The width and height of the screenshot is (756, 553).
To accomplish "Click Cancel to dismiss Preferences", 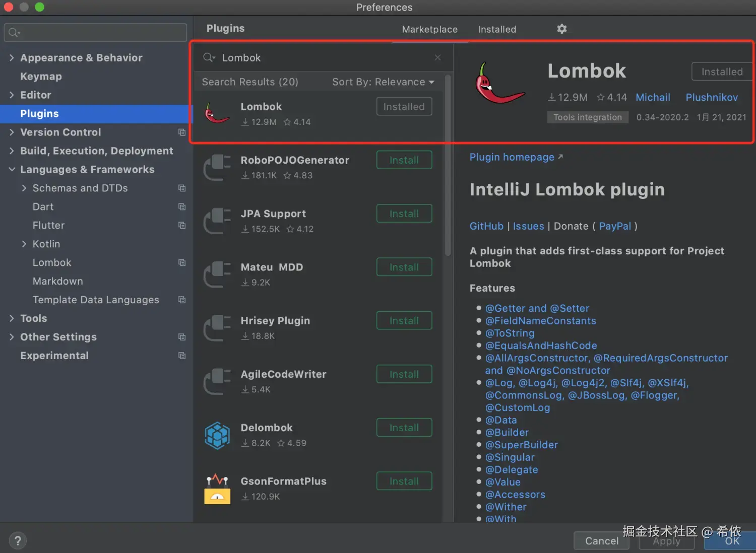I will (601, 540).
